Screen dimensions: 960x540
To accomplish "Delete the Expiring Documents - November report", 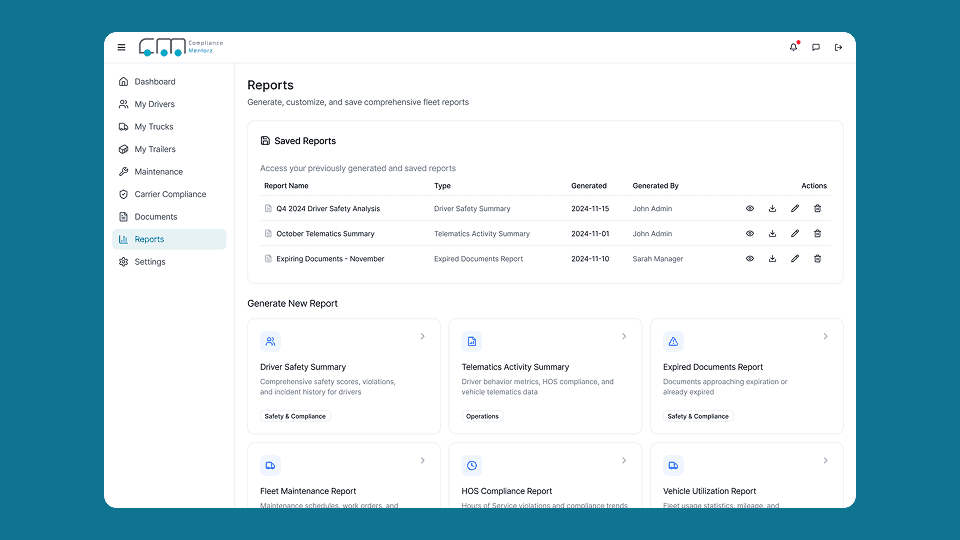I will [x=817, y=259].
